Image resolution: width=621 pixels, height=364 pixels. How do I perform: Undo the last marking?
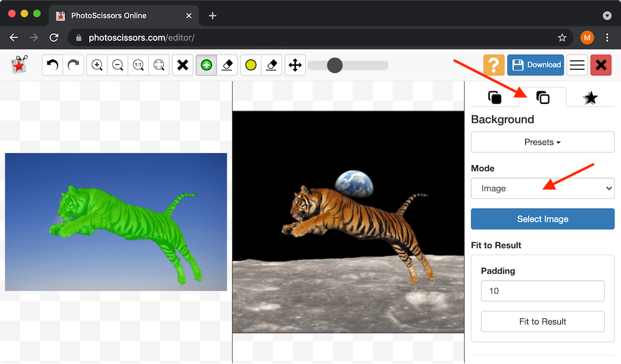click(53, 64)
